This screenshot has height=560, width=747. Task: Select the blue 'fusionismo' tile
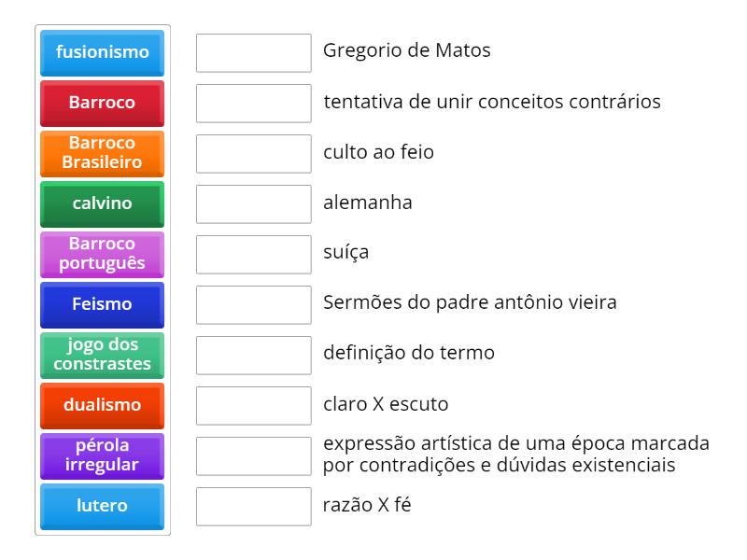[102, 52]
